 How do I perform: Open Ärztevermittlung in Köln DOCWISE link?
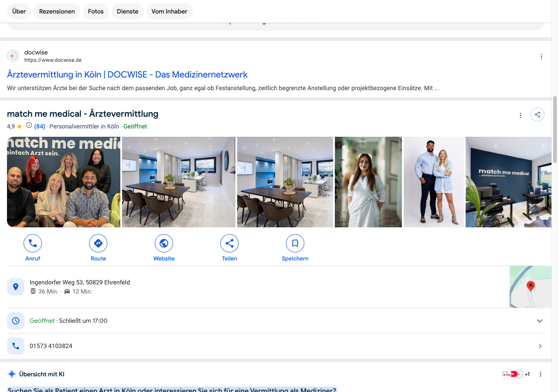[x=127, y=74]
